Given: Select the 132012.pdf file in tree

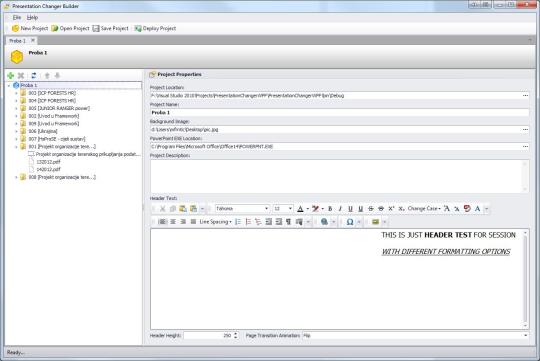Looking at the screenshot, I should pyautogui.click(x=48, y=162).
